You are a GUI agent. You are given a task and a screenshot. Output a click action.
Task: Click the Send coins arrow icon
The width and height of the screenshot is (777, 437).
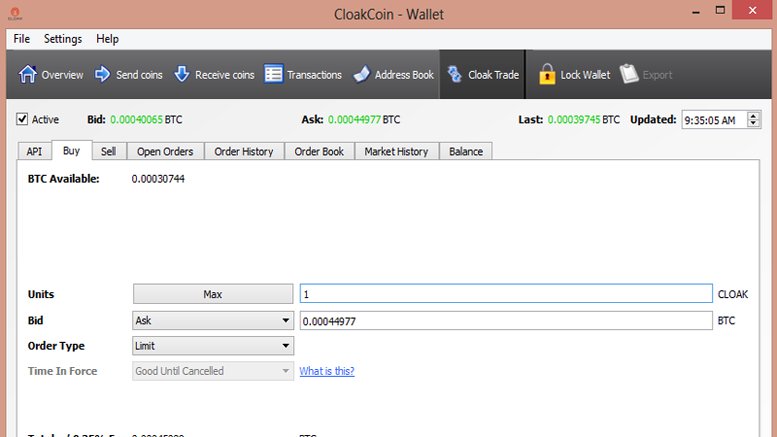pos(102,74)
